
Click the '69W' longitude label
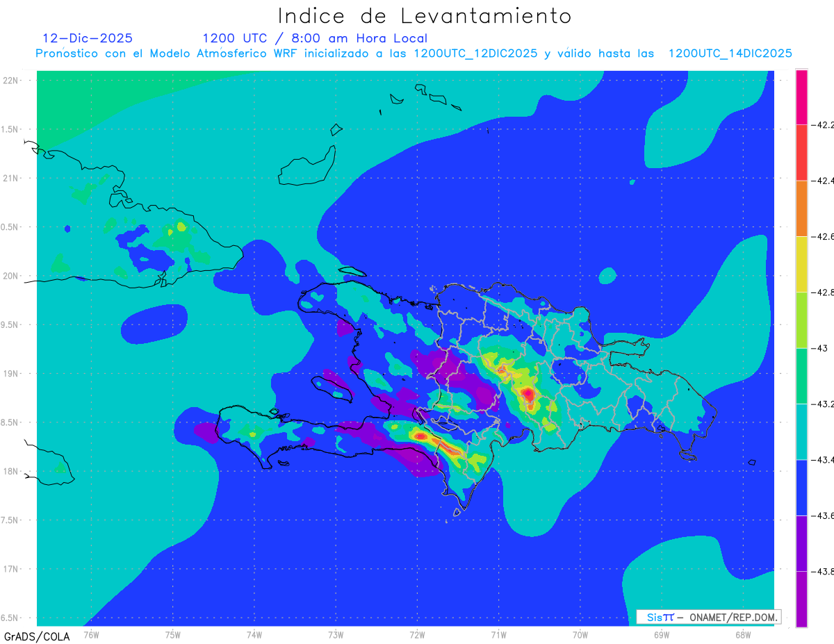(661, 634)
